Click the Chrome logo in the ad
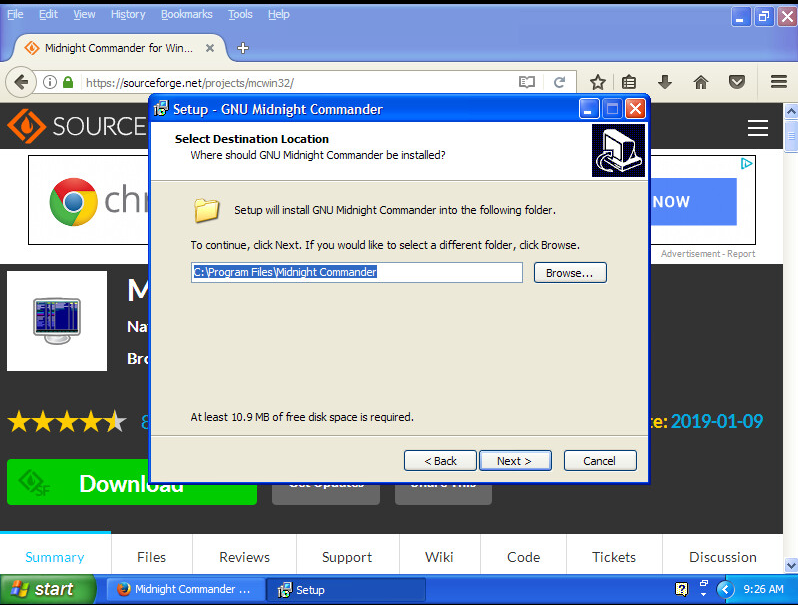Screen dimensions: 798x605 [74, 201]
